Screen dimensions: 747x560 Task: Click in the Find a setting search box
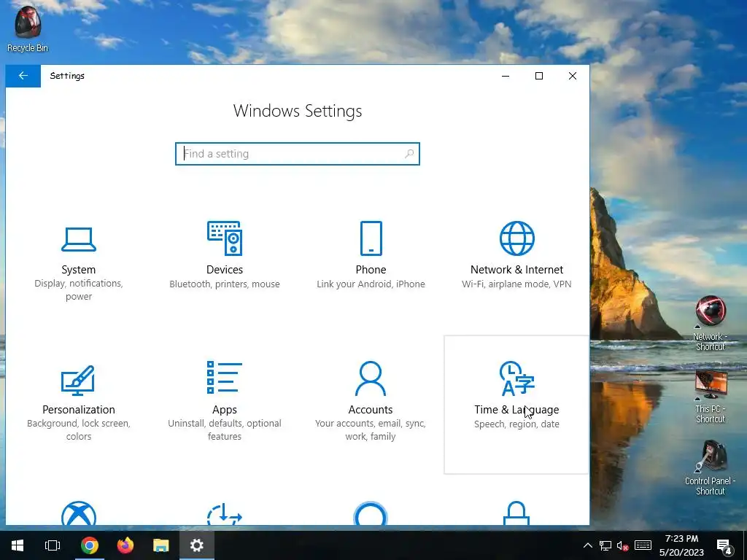(x=298, y=154)
